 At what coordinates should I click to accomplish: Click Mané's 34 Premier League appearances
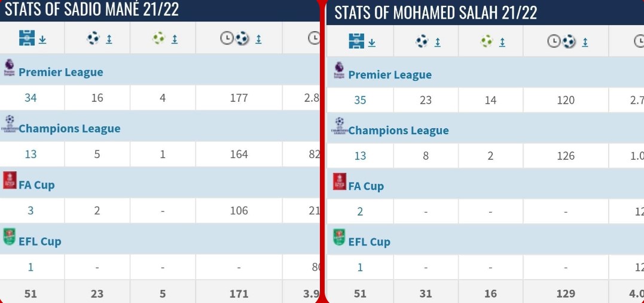pos(30,98)
